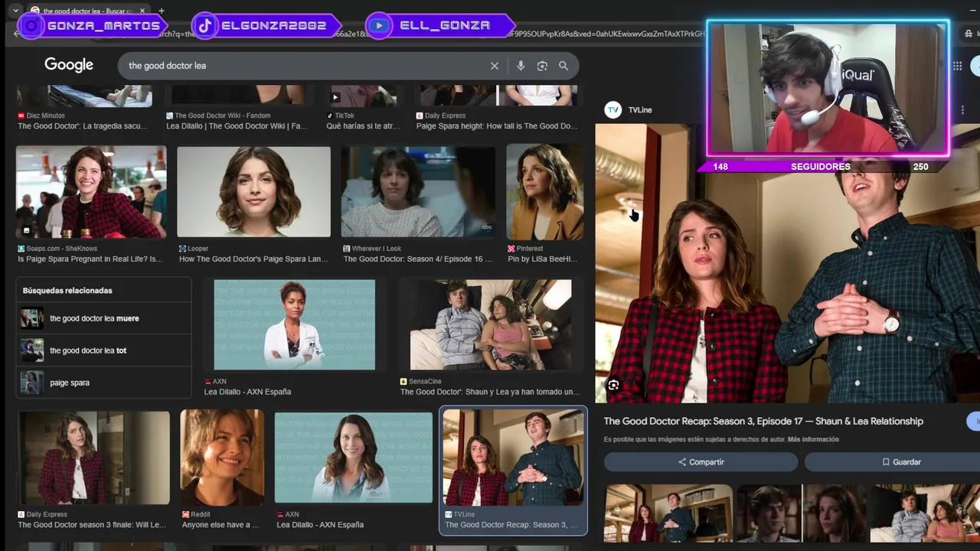Open AXN doctor in white coat image
The image size is (980, 551).
(x=294, y=324)
